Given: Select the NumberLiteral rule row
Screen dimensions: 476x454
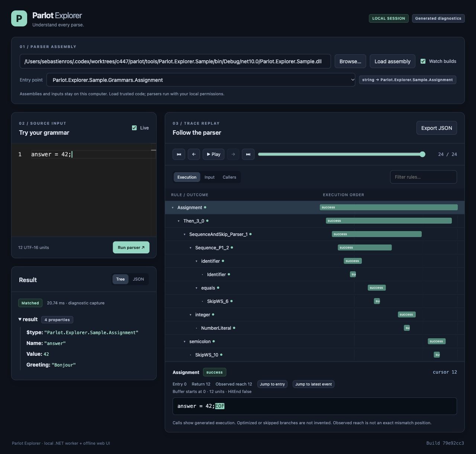Looking at the screenshot, I should tap(315, 328).
